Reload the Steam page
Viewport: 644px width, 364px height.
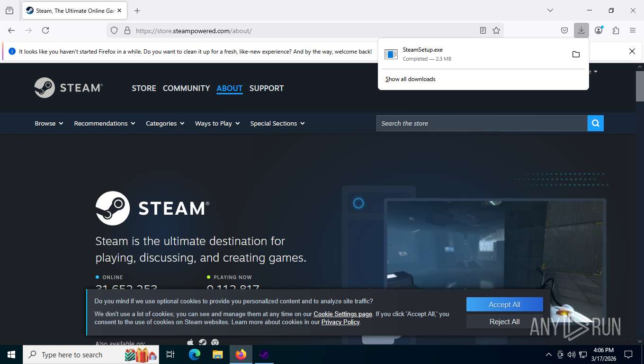pos(45,30)
